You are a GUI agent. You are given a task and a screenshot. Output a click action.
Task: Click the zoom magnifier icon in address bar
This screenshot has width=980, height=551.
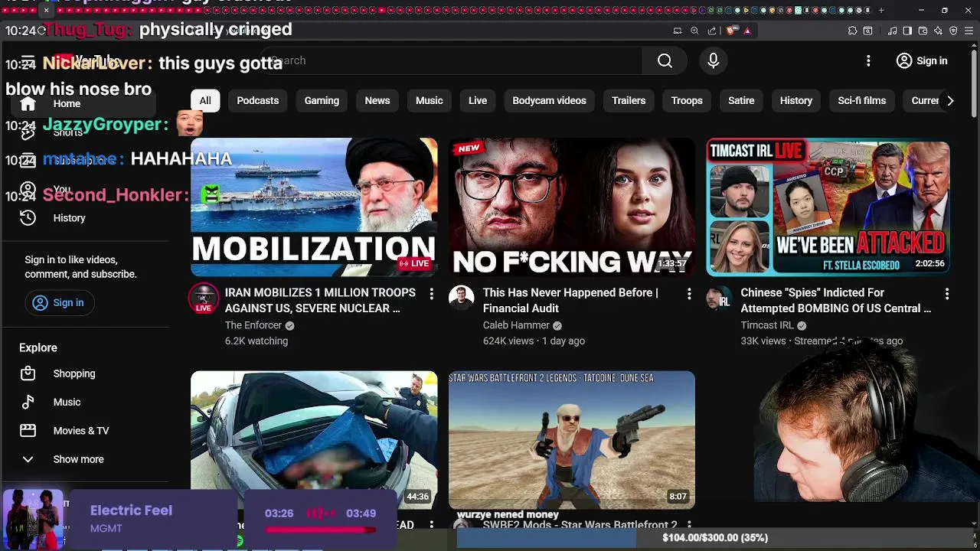[694, 31]
